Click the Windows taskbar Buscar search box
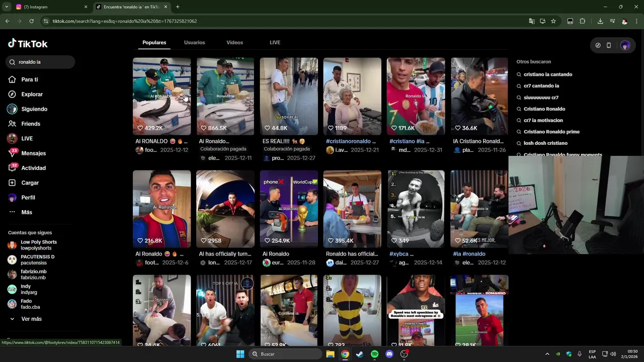 click(x=285, y=354)
